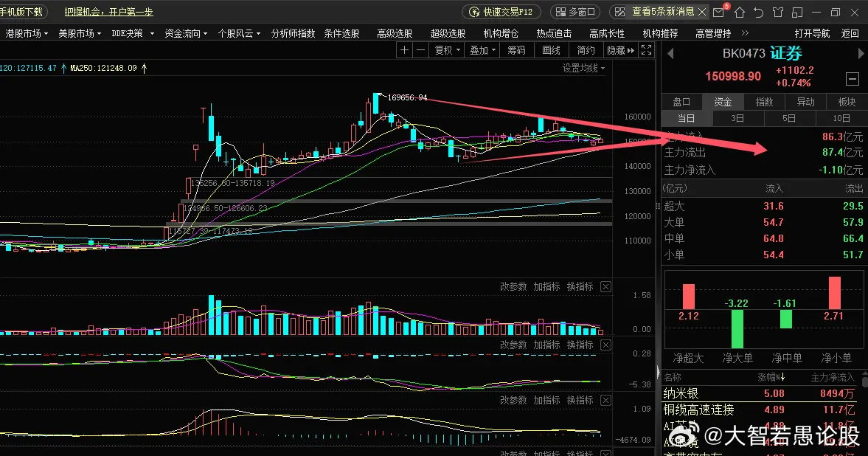The width and height of the screenshot is (868, 456).
Task: Select 10日 period tab
Action: pos(841,118)
